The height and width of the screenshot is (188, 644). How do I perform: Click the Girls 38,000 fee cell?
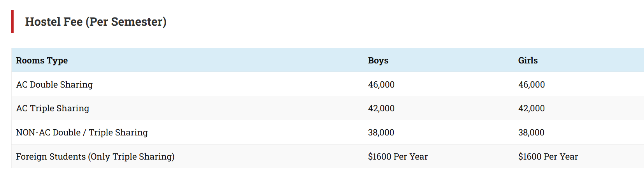(531, 132)
